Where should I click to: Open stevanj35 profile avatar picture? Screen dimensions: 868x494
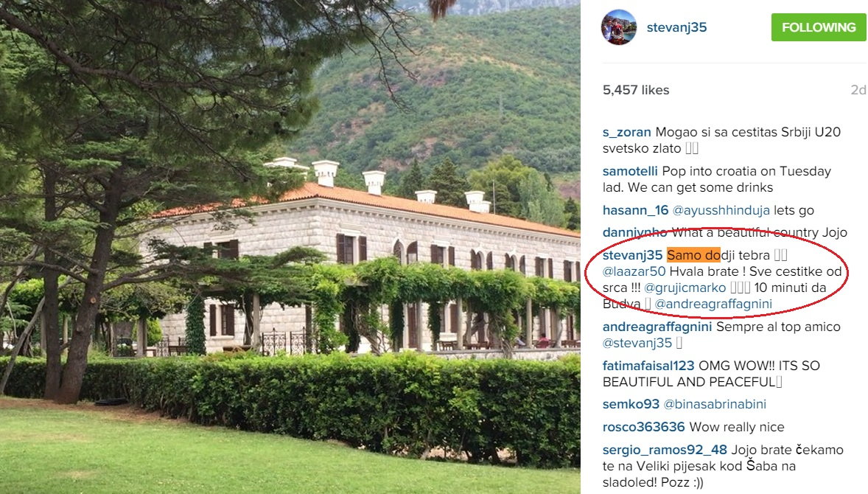619,27
